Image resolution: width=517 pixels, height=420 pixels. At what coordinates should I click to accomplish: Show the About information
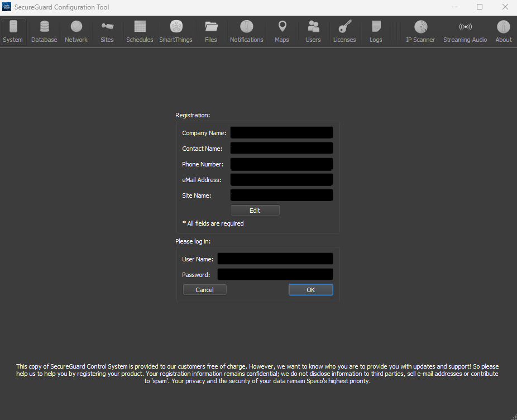tap(503, 31)
